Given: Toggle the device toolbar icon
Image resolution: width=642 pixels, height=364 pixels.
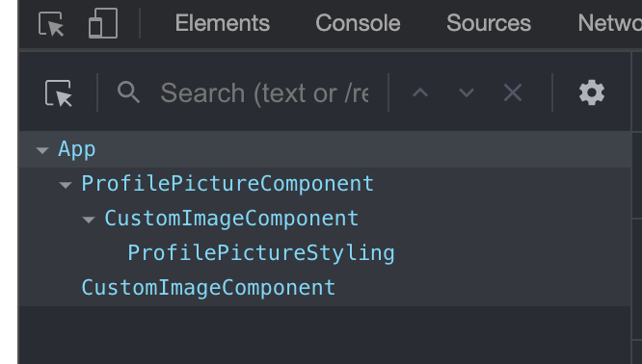Looking at the screenshot, I should pyautogui.click(x=103, y=23).
